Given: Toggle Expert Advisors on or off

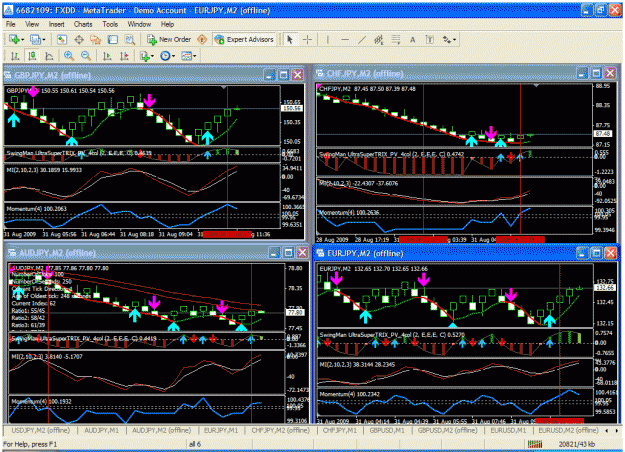Looking at the screenshot, I should (244, 39).
